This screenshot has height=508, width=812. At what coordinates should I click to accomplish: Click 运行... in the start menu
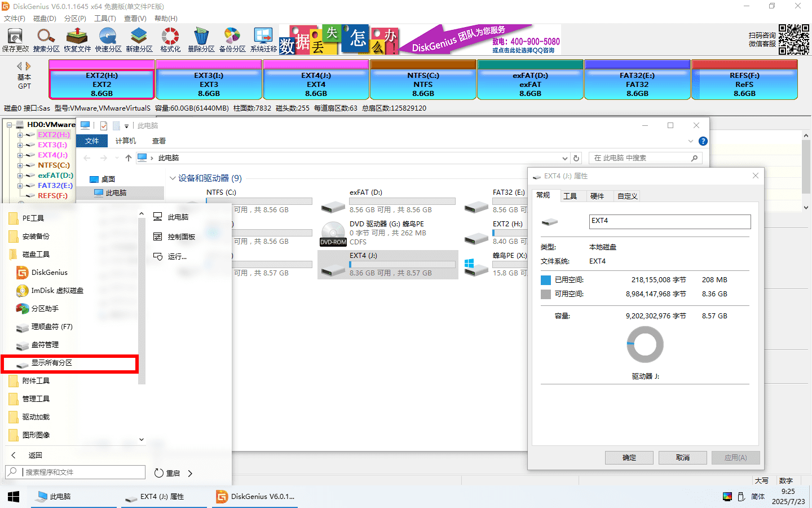[x=170, y=257]
